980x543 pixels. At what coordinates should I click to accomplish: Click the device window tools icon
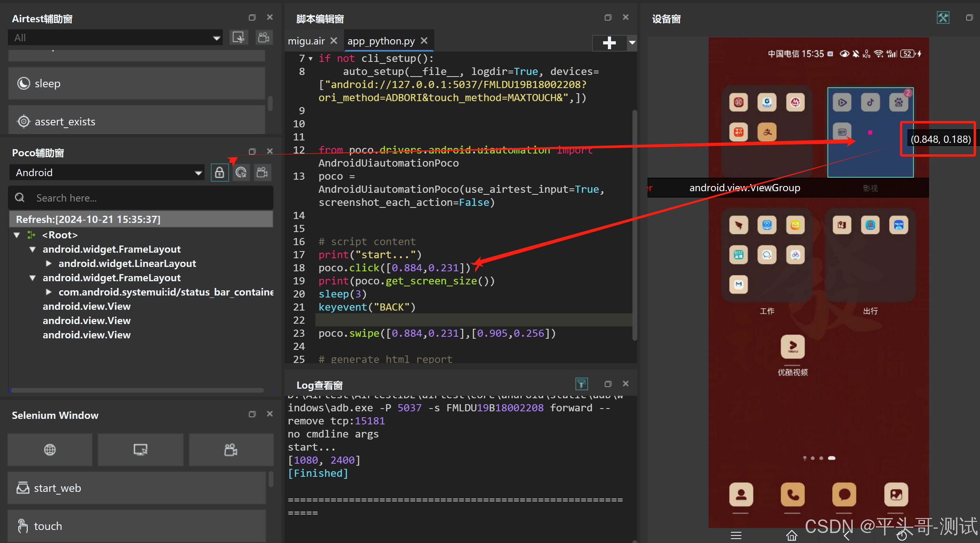click(x=943, y=18)
